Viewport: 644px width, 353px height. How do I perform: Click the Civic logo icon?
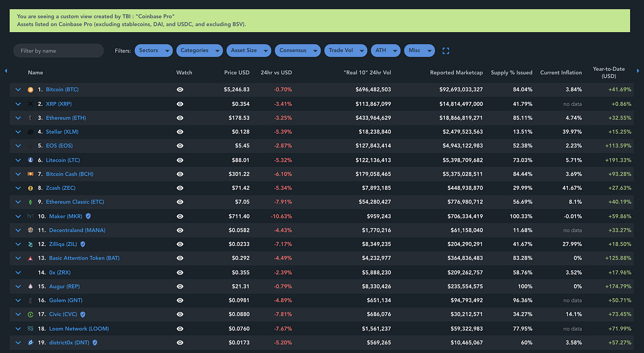point(30,314)
